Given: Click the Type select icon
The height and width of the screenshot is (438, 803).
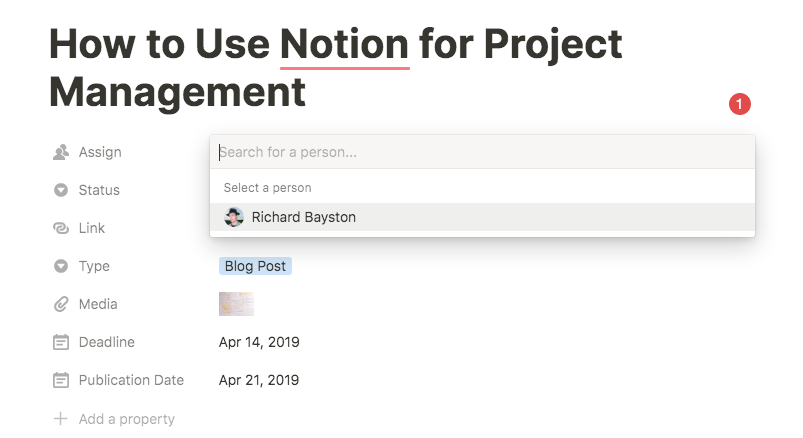Looking at the screenshot, I should [61, 266].
